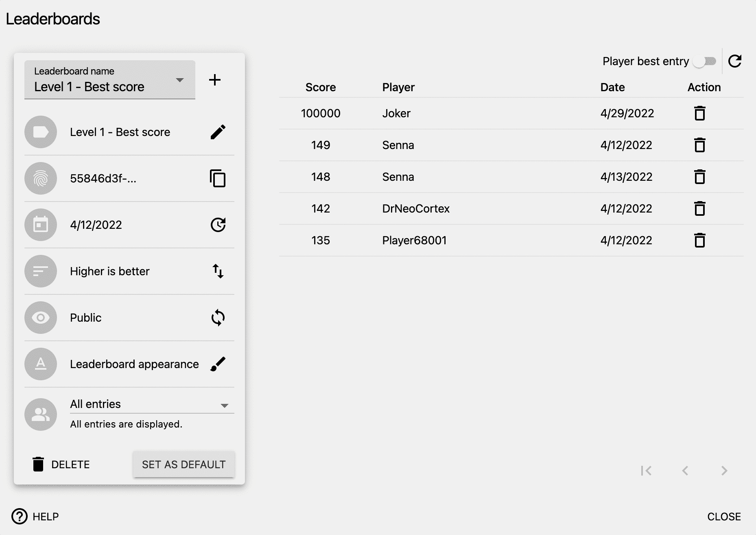Delete Joker's 100000 score entry
Screen dimensions: 756x535
699,113
